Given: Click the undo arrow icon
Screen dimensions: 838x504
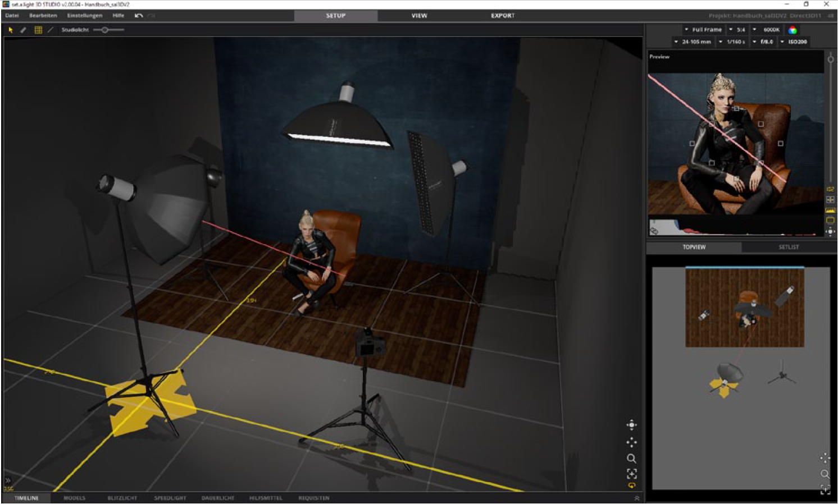Looking at the screenshot, I should point(138,16).
